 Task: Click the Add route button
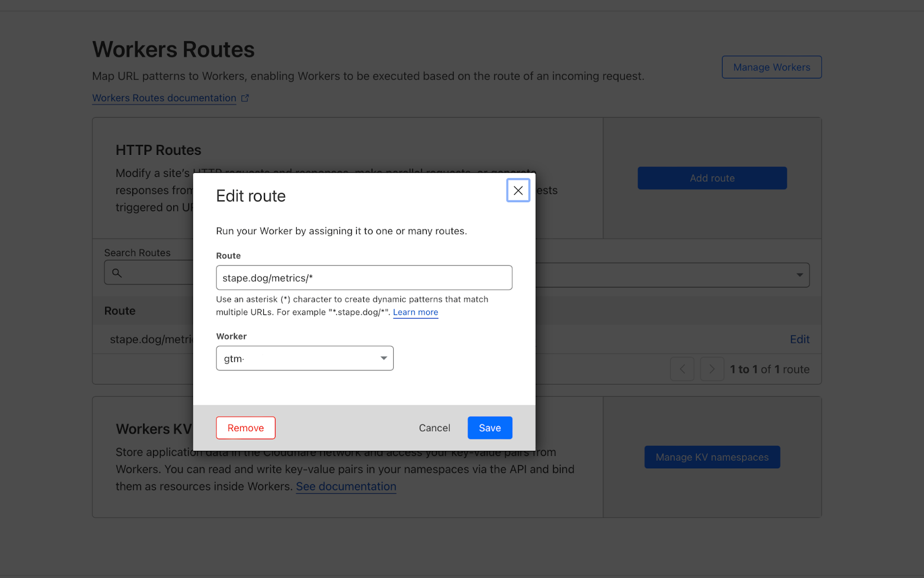[712, 178]
